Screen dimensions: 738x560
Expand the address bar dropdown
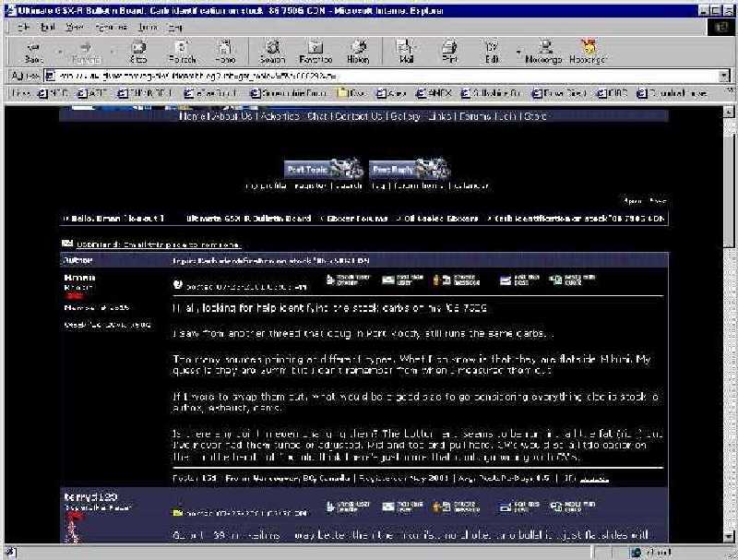(724, 76)
